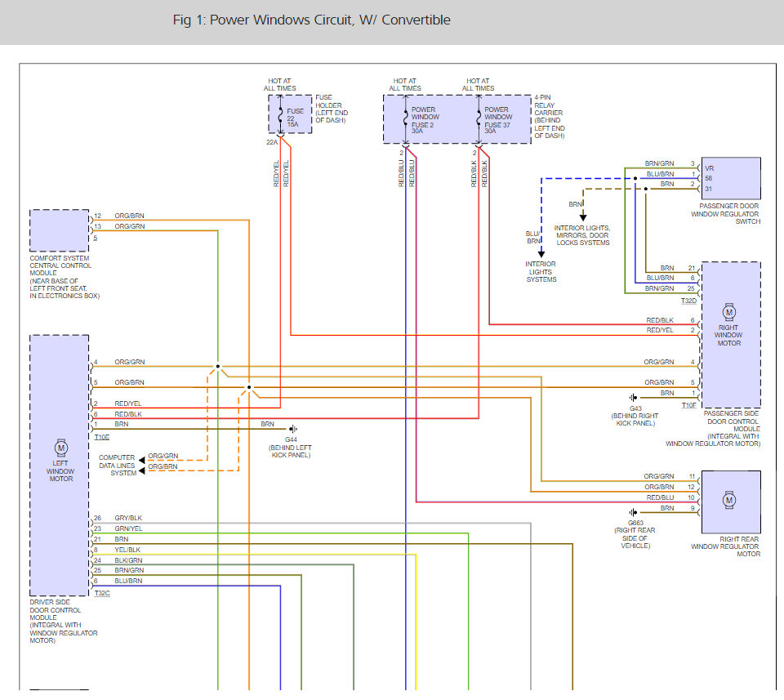This screenshot has width=784, height=700.
Task: Click the 'G43 (BEHIND RIGHT KICK PANEL)' label
Action: tap(635, 416)
